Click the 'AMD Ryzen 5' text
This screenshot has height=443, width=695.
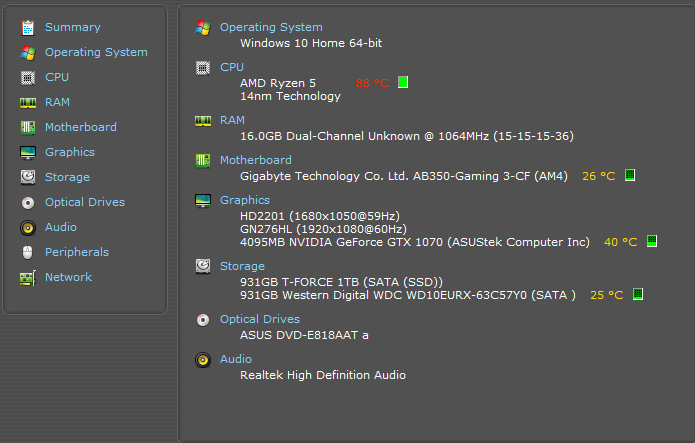(278, 83)
